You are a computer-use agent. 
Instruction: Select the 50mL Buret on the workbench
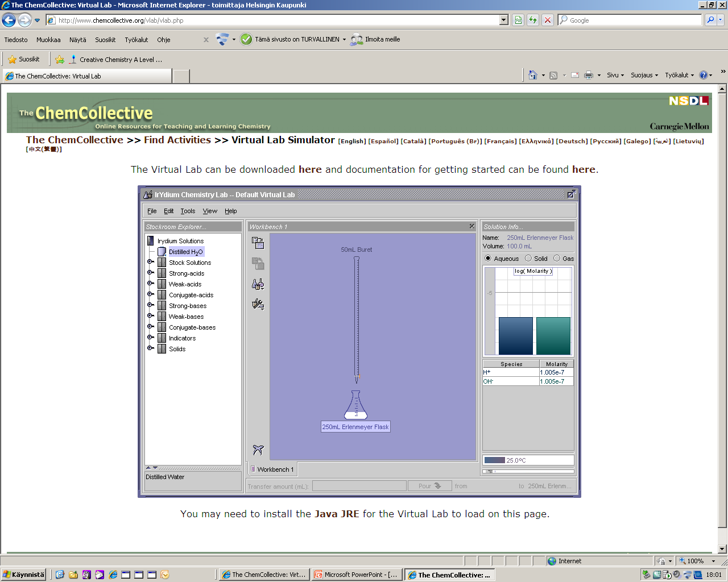tap(357, 320)
